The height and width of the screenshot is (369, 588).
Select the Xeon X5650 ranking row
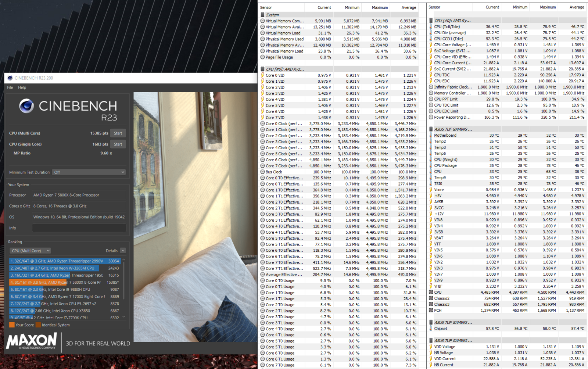(x=65, y=311)
